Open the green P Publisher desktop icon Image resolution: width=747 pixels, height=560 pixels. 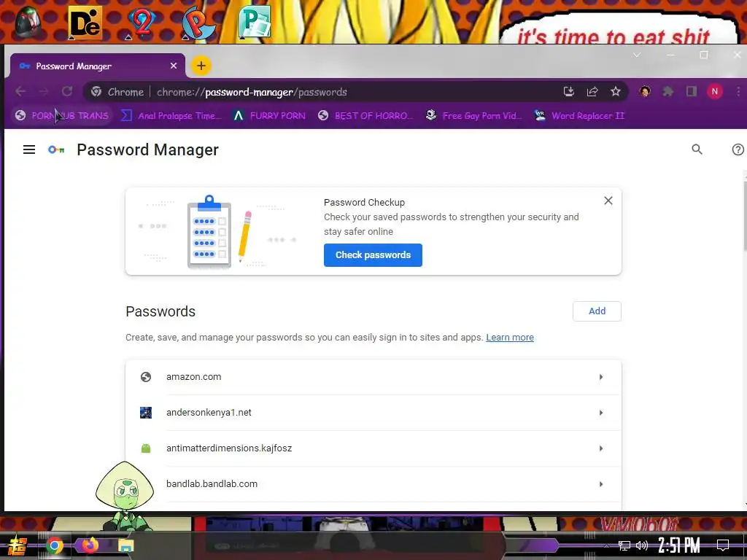(255, 23)
